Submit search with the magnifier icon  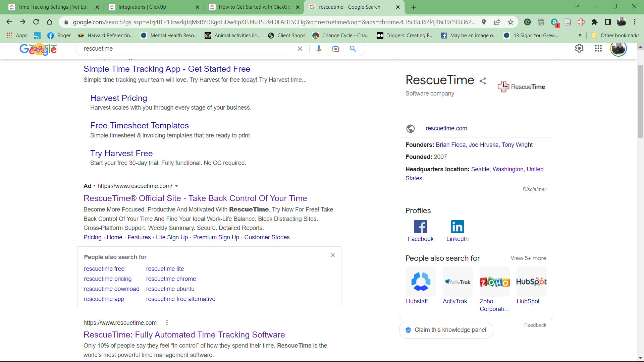(x=353, y=49)
